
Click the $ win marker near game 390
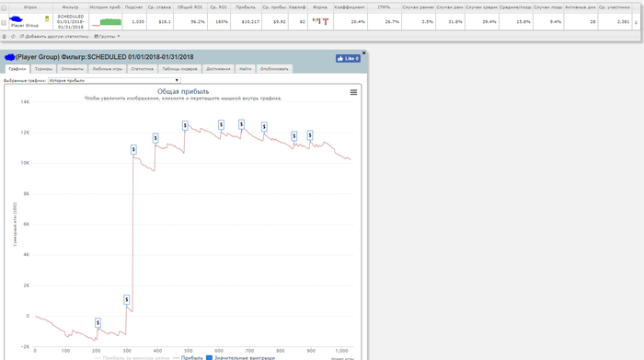155,138
